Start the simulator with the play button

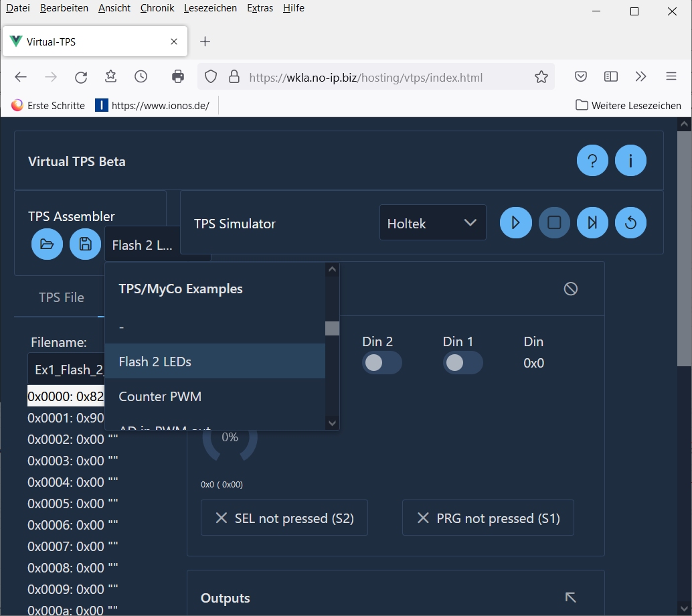click(515, 223)
